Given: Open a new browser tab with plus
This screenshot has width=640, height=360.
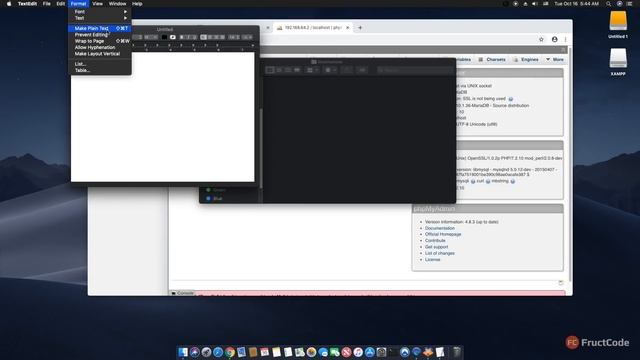Looking at the screenshot, I should click(360, 28).
